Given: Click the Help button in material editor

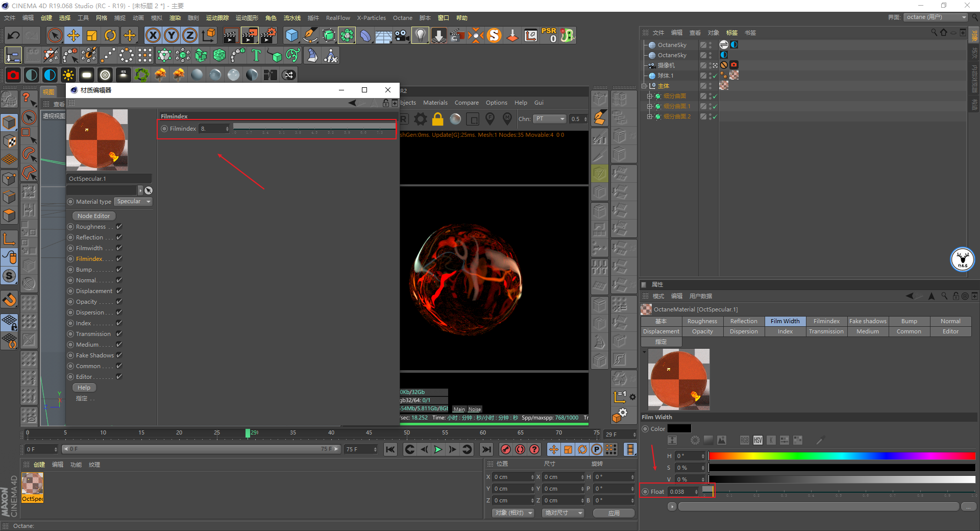Looking at the screenshot, I should coord(84,388).
